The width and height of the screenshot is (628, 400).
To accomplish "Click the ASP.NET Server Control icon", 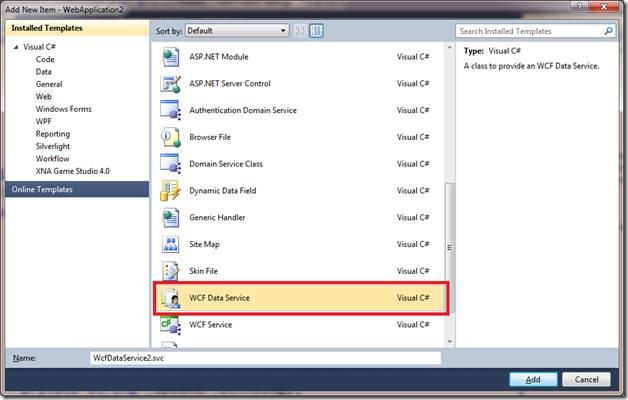I will 169,84.
